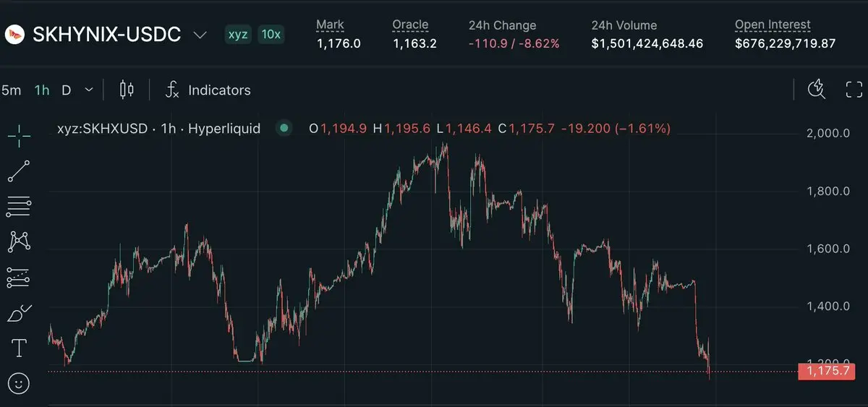
Task: Toggle fullscreen chart mode
Action: pyautogui.click(x=854, y=90)
